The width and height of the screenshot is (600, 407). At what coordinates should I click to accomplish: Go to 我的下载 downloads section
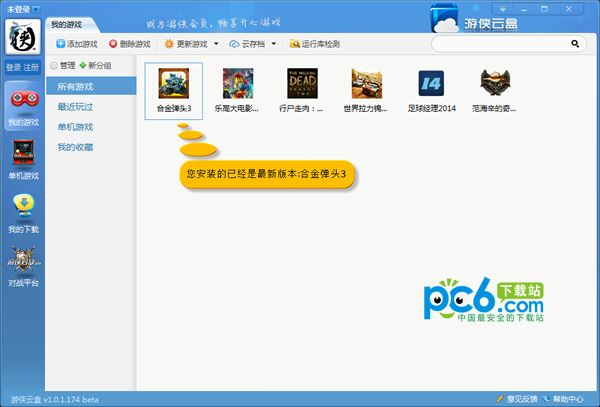(x=22, y=213)
